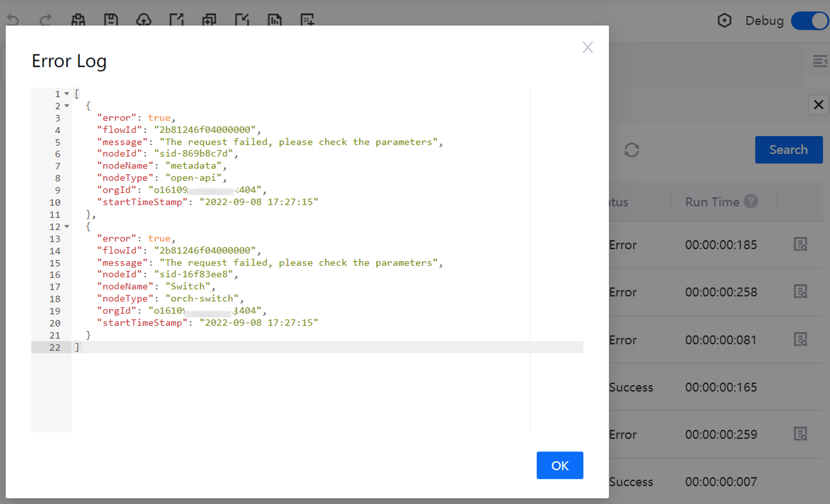
Task: View log icon for 00:00:00:081 run
Action: [x=800, y=339]
